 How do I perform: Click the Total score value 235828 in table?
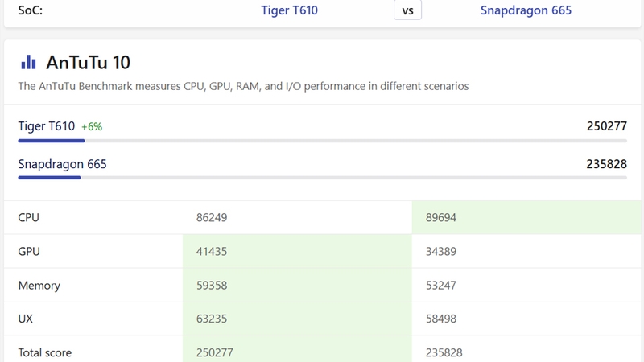pos(444,352)
